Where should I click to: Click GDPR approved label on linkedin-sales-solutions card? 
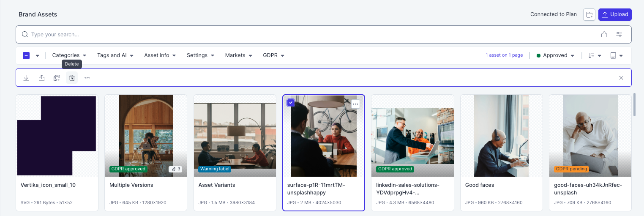[395, 169]
